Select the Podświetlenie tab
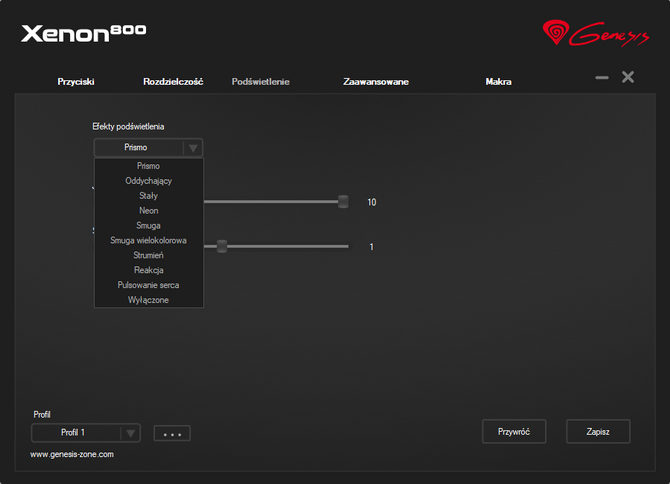This screenshot has width=670, height=484. click(261, 82)
